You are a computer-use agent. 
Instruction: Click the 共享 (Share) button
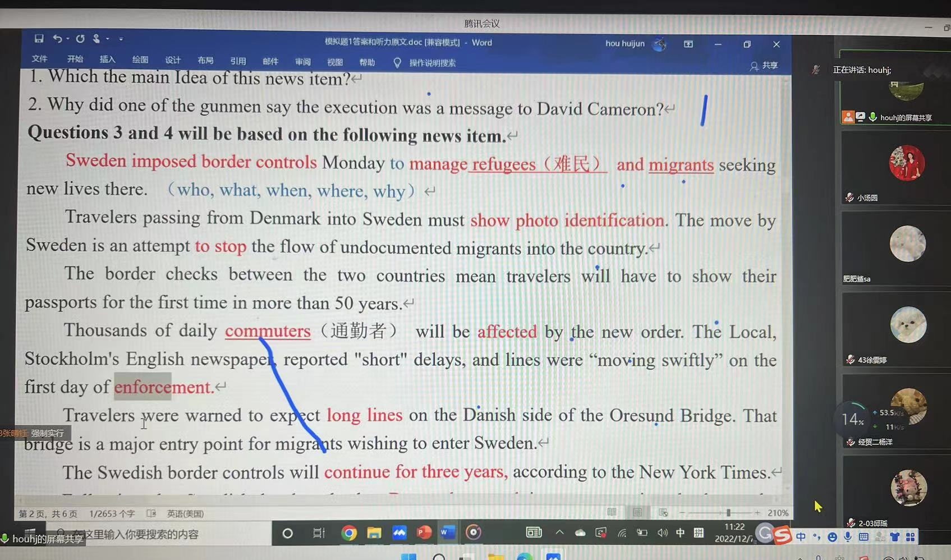(764, 66)
